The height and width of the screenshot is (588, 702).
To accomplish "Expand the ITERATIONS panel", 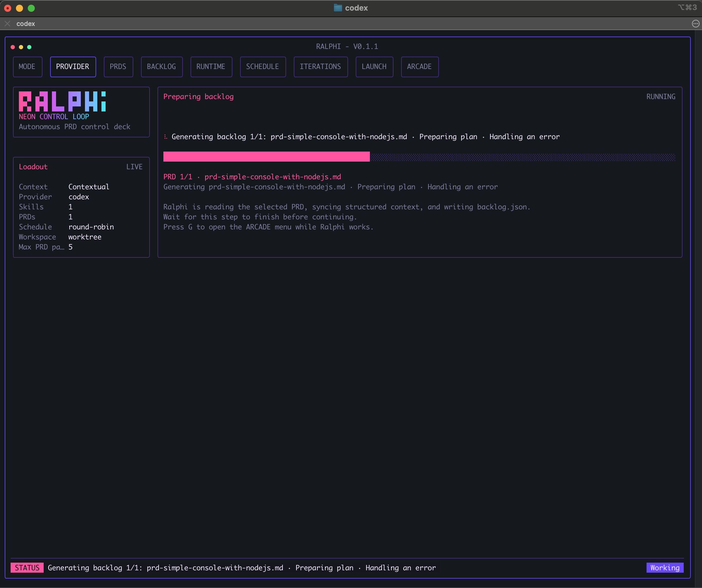I will 321,67.
